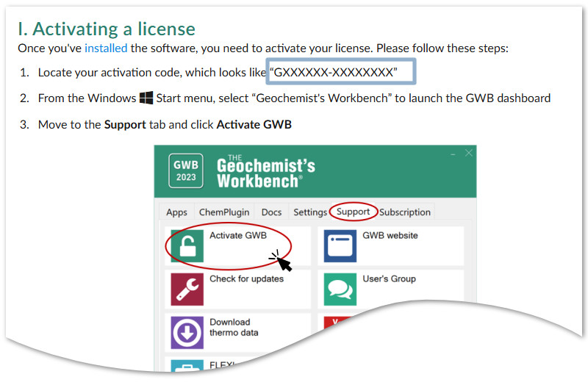Image resolution: width=588 pixels, height=385 pixels.
Task: Click the Activate GWB unlock icon
Action: 187,246
